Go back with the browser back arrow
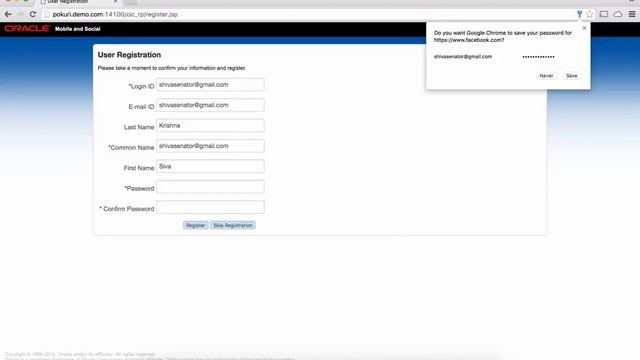 click(x=8, y=14)
